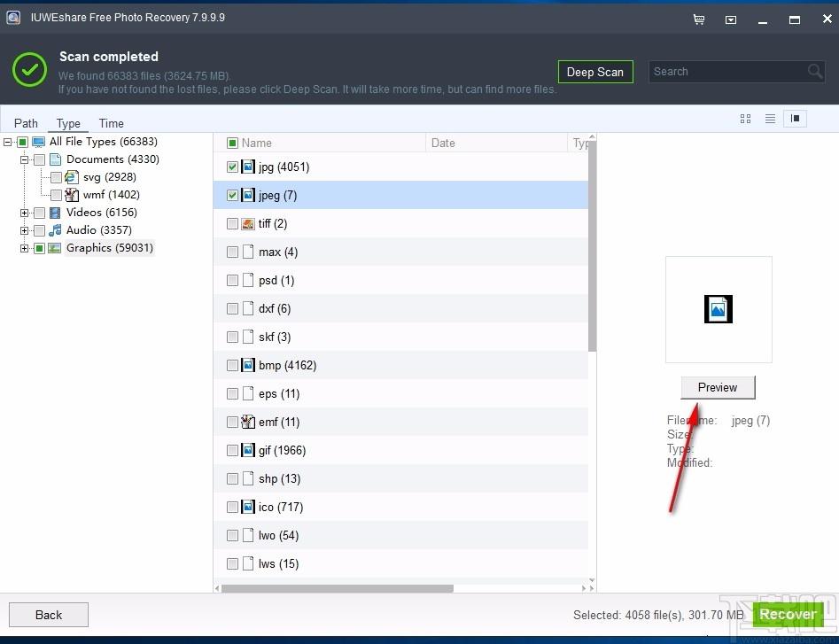Click the Audio music note icon

(55, 230)
